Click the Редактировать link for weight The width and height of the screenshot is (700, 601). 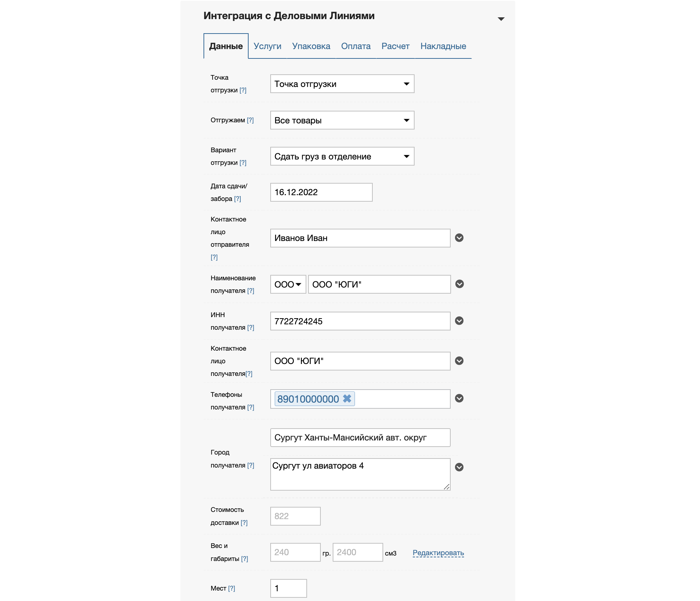(x=438, y=553)
